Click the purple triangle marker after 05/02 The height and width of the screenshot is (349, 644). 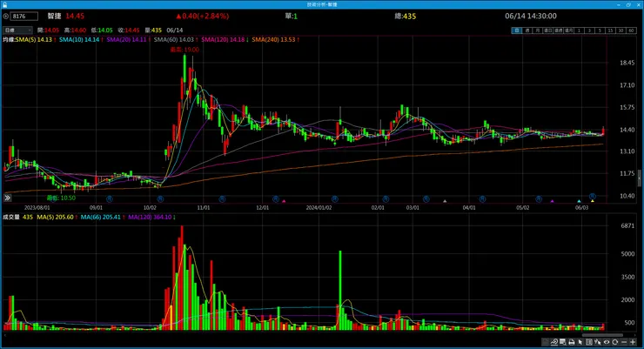(x=553, y=201)
